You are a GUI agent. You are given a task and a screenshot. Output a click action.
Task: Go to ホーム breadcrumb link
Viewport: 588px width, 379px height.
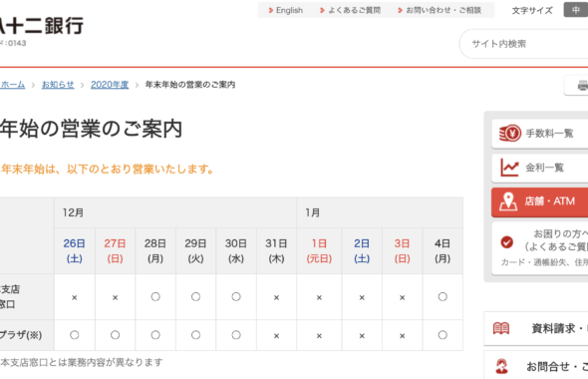point(13,85)
